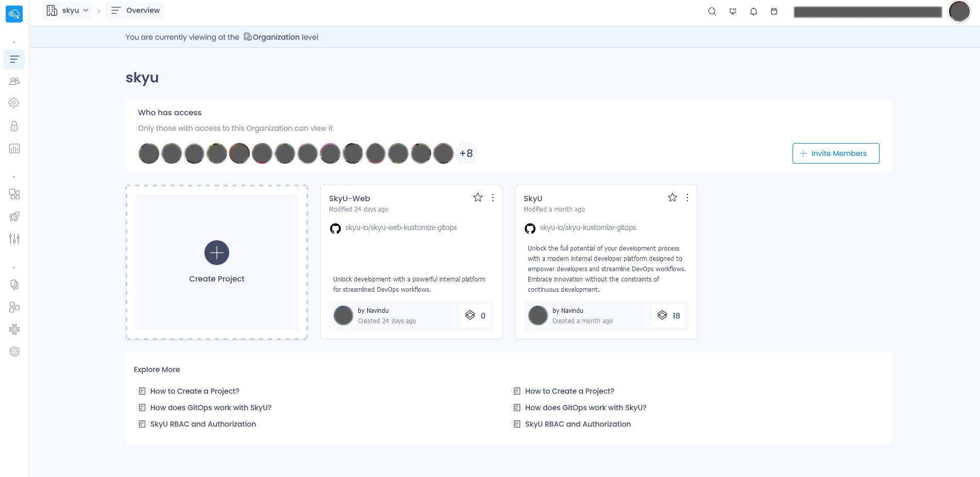This screenshot has height=477, width=980.
Task: Click the +8 more members badge
Action: 466,153
